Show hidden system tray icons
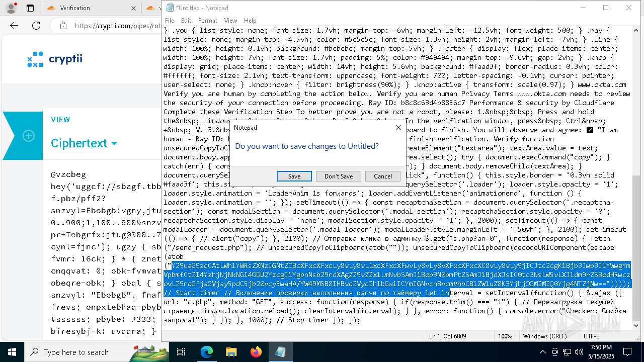644x362 pixels. click(542, 352)
